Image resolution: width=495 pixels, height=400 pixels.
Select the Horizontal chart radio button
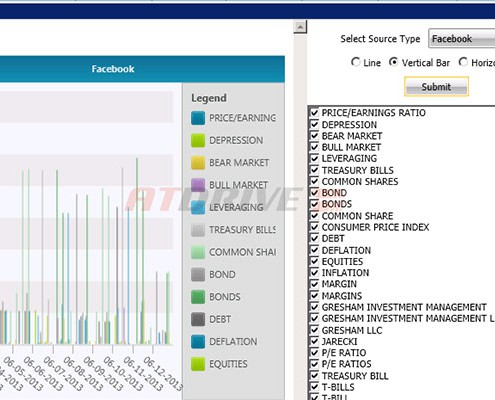pyautogui.click(x=463, y=62)
